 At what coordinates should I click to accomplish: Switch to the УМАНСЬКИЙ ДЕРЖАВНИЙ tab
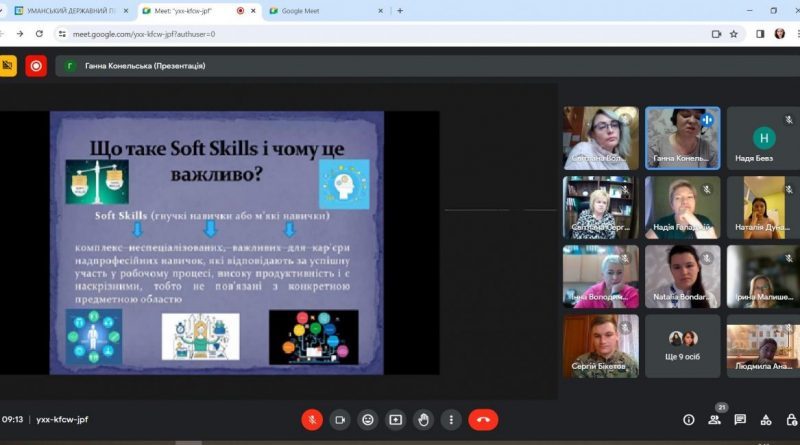(x=72, y=11)
